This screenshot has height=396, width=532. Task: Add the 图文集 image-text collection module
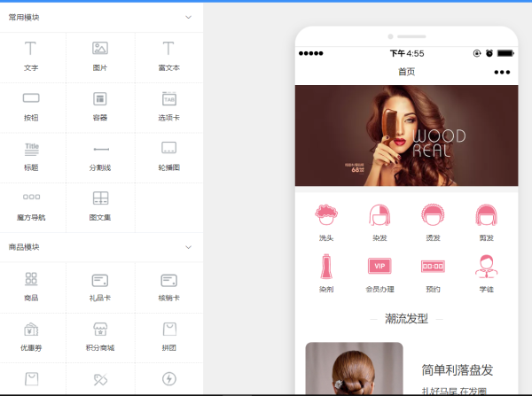pos(100,198)
